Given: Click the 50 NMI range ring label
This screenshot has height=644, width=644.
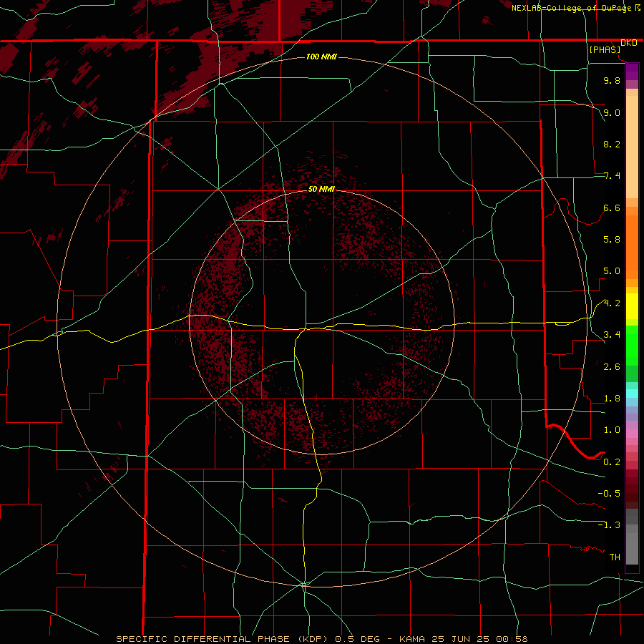Looking at the screenshot, I should pos(321,189).
